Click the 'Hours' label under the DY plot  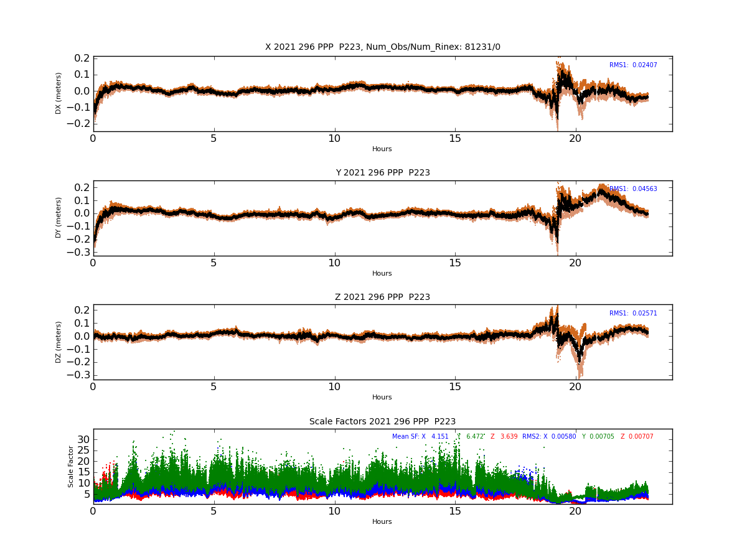[x=382, y=274]
